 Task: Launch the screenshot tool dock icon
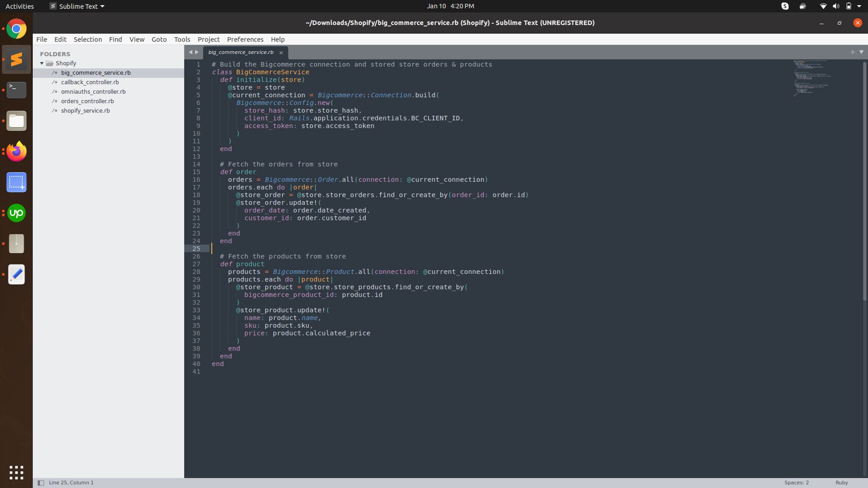pyautogui.click(x=16, y=182)
